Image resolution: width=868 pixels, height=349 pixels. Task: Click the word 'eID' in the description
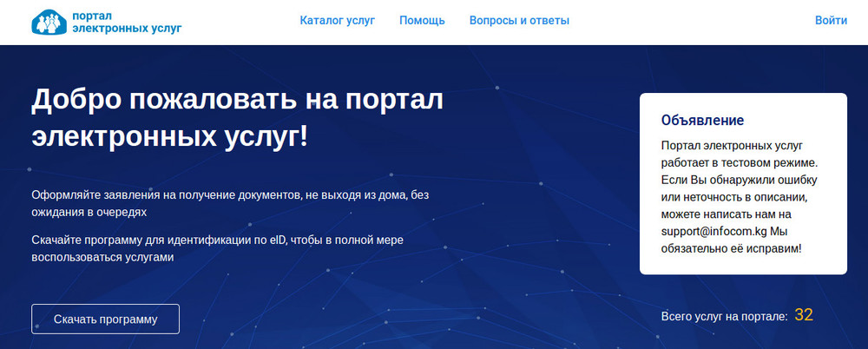point(310,240)
